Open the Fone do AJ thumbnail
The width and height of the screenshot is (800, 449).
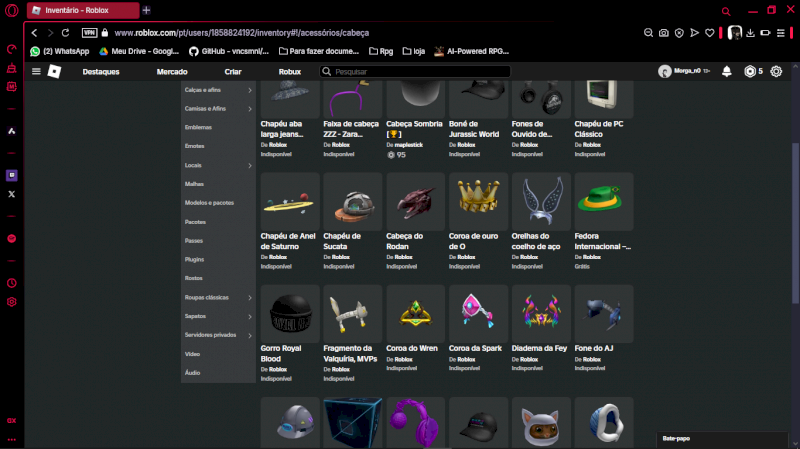[x=604, y=314]
